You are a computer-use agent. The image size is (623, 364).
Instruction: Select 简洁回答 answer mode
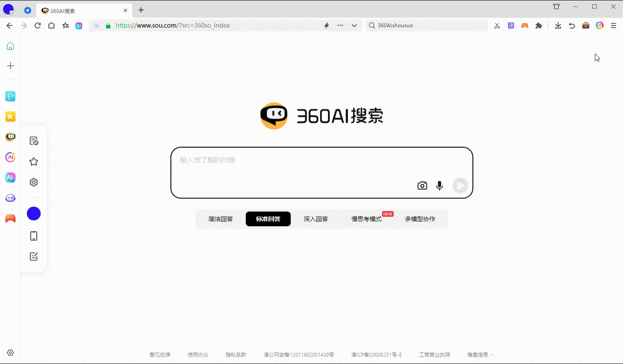click(x=221, y=219)
